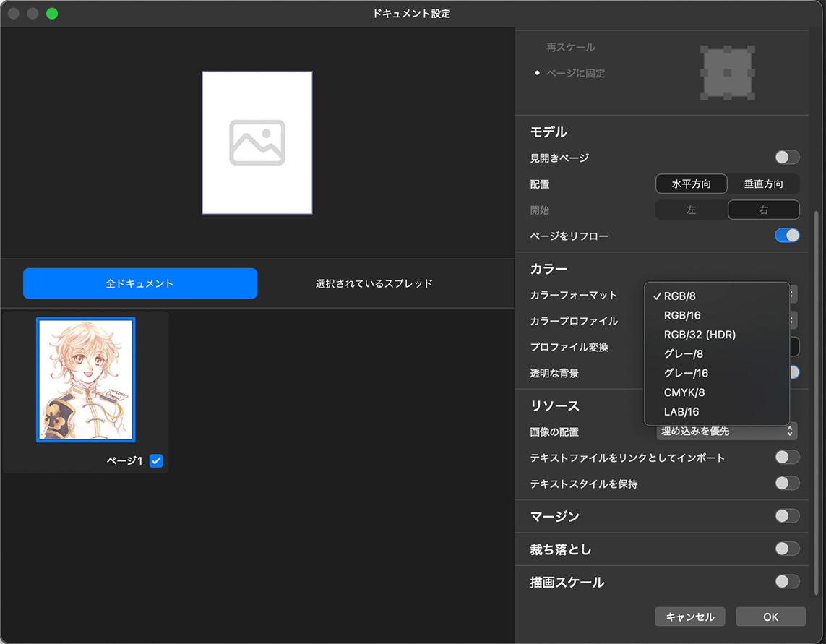Enable the マージン toggle
The image size is (826, 644).
click(x=787, y=516)
